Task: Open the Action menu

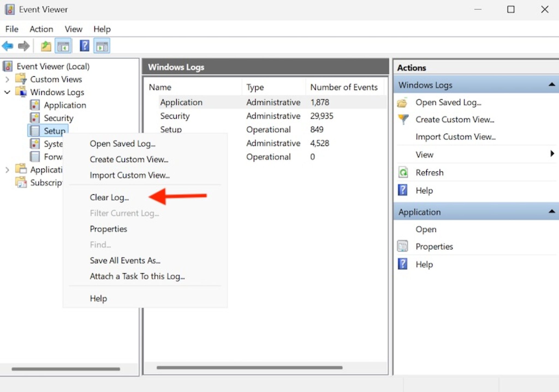Action: 41,29
